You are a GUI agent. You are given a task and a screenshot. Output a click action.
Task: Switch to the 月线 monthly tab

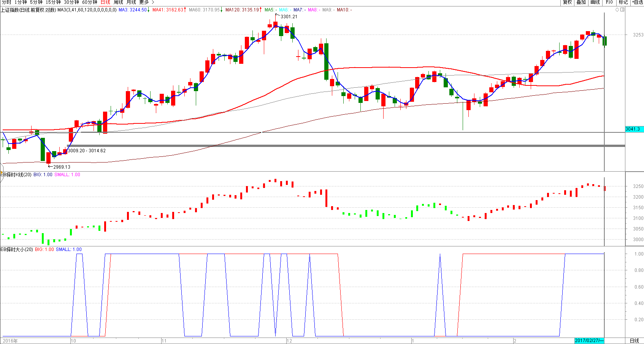[x=131, y=2]
